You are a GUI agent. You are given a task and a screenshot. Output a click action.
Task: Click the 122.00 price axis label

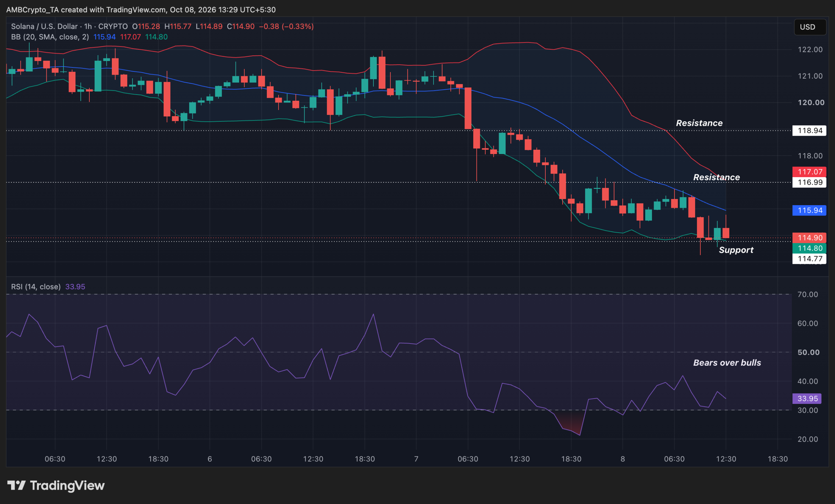click(x=810, y=50)
